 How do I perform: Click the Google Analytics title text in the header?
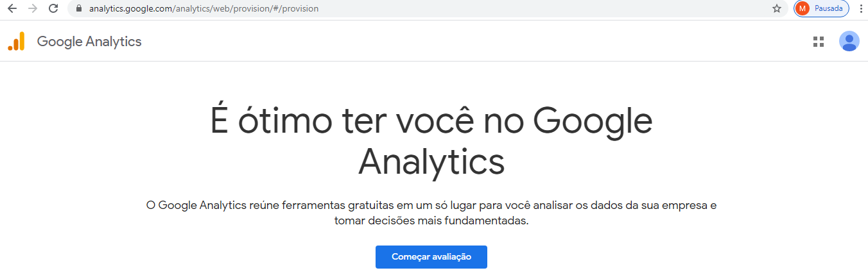tap(89, 42)
